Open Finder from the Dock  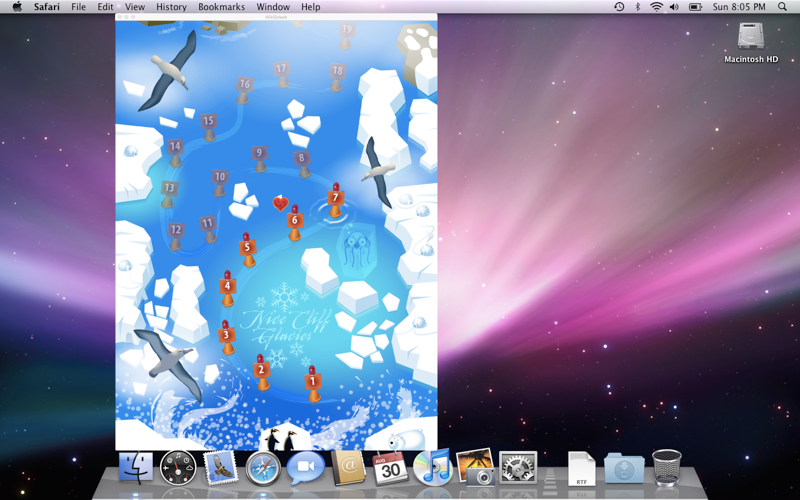click(136, 467)
